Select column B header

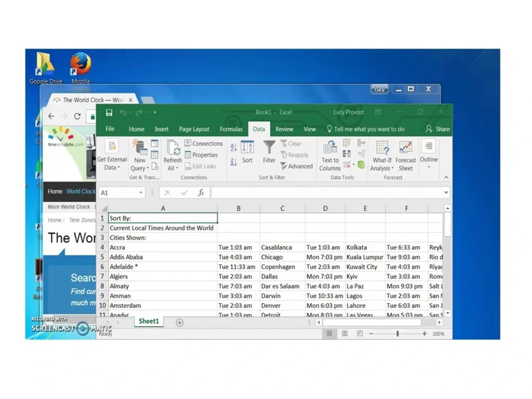click(238, 209)
